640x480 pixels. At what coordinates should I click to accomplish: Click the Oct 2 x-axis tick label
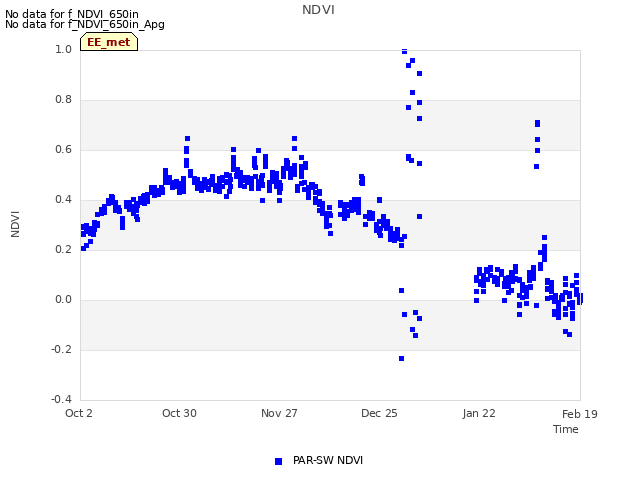79,413
